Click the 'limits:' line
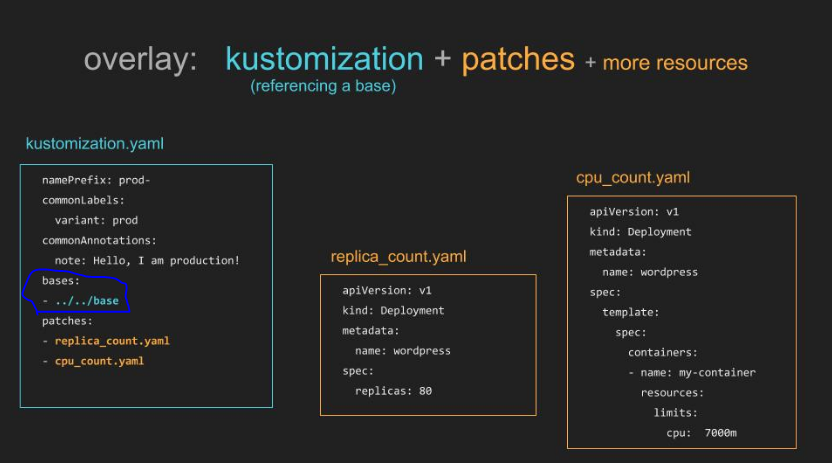 [675, 413]
